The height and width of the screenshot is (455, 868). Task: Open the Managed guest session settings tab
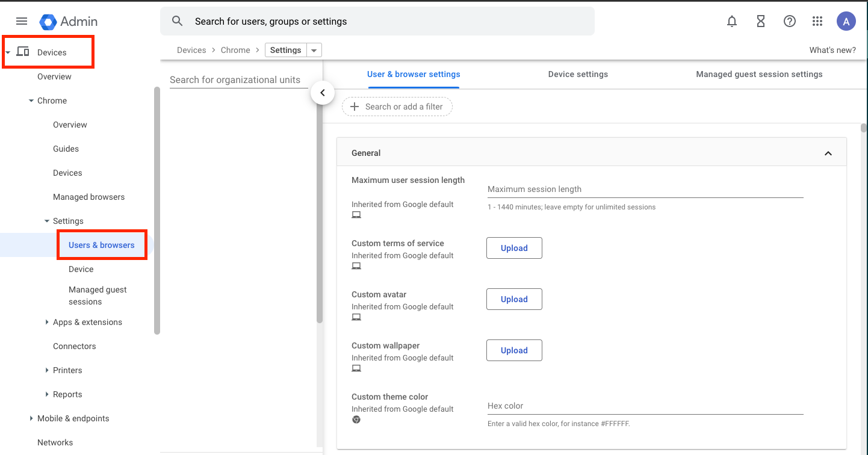(760, 74)
